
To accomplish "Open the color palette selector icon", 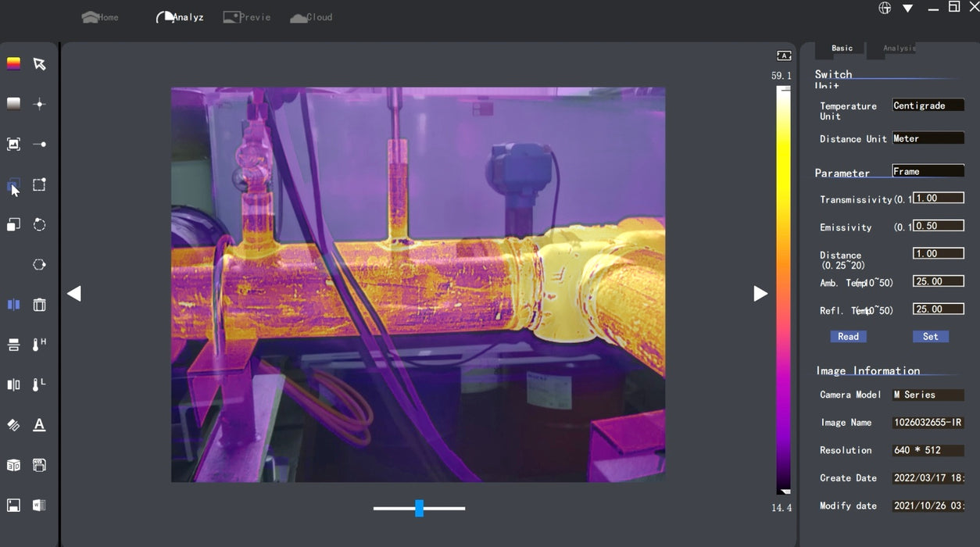I will [x=13, y=64].
